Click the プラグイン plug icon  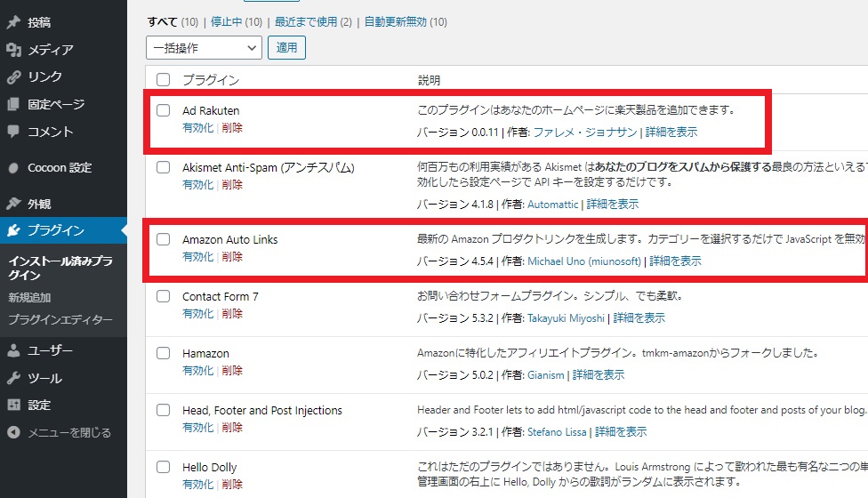pyautogui.click(x=14, y=230)
